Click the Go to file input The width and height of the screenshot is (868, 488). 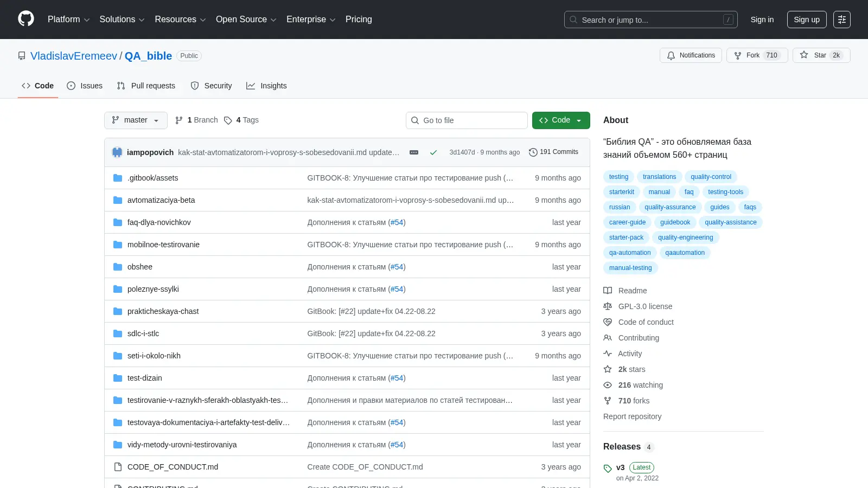(467, 120)
